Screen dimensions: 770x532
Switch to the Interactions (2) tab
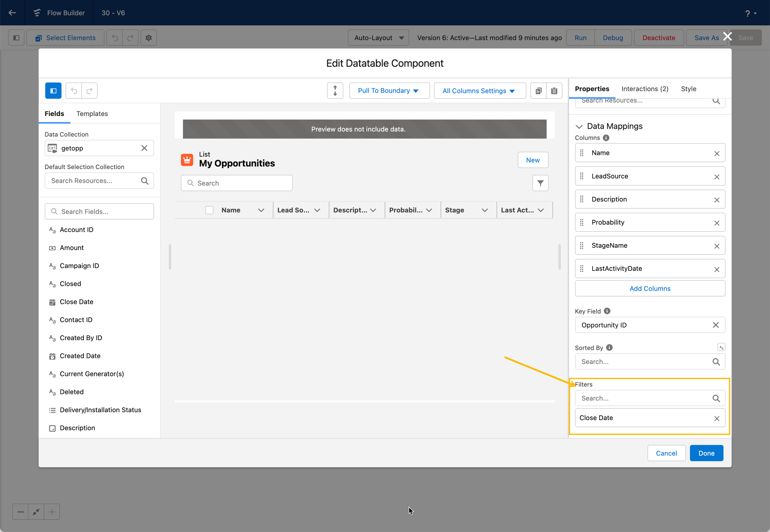click(x=645, y=88)
